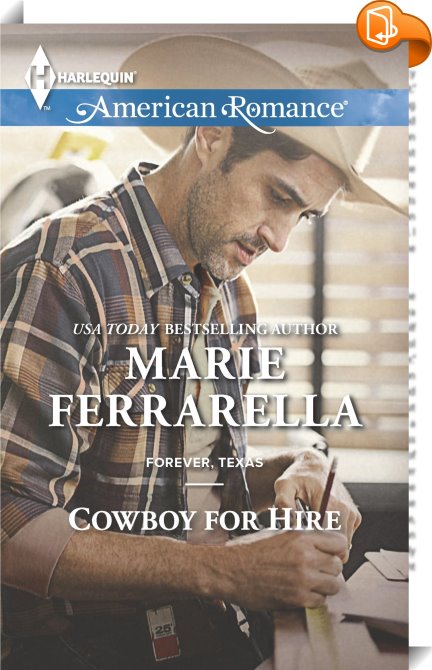
Task: Click the white divider line under Forever, Texas
Action: (205, 484)
